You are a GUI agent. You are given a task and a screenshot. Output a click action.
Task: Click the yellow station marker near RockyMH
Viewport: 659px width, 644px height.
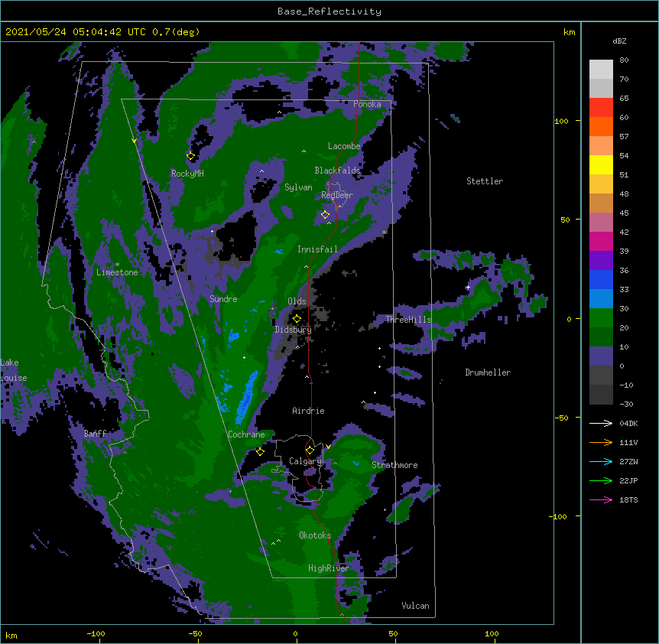[x=190, y=156]
